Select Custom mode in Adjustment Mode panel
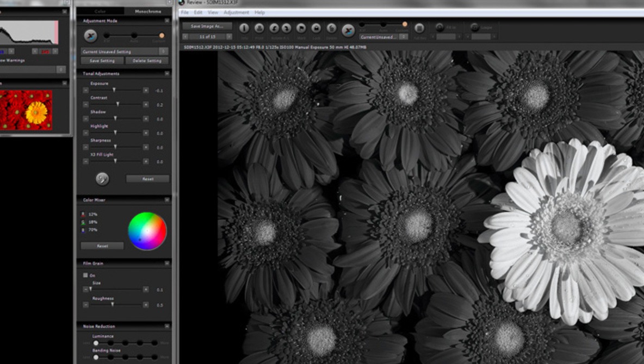The image size is (644, 364). coord(162,36)
